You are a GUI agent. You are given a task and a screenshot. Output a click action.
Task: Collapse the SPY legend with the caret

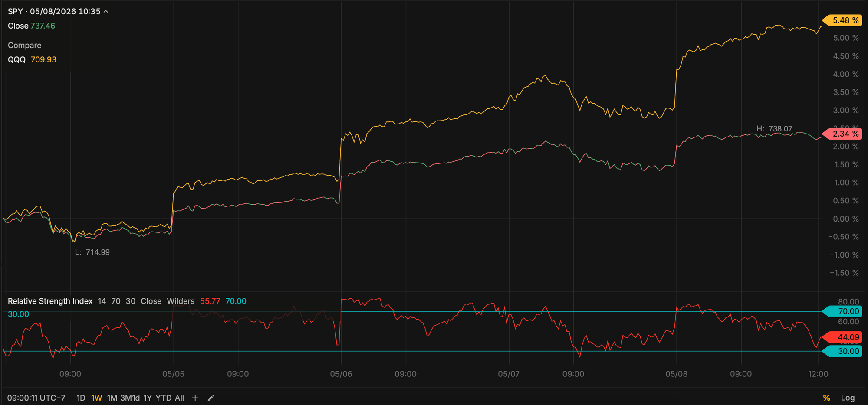pyautogui.click(x=105, y=12)
